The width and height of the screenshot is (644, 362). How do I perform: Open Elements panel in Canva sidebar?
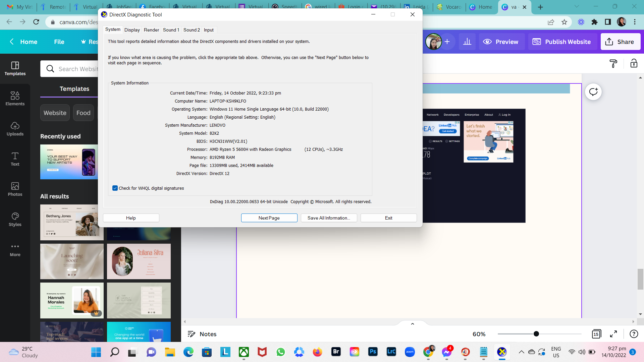tap(15, 99)
